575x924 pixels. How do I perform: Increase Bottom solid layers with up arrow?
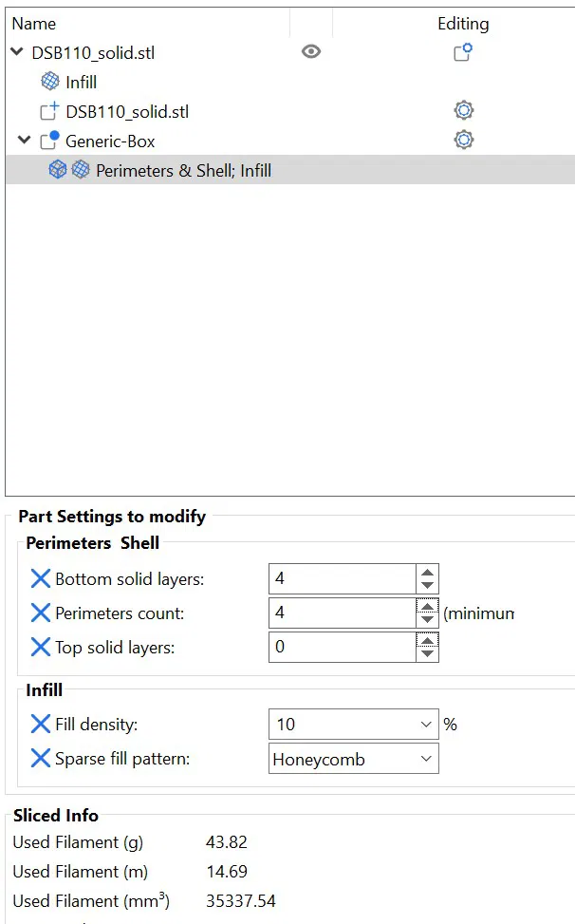[x=428, y=573]
